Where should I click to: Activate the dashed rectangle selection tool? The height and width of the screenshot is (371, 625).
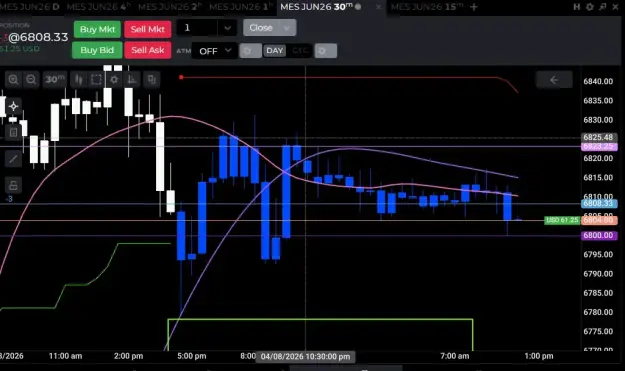(96, 80)
